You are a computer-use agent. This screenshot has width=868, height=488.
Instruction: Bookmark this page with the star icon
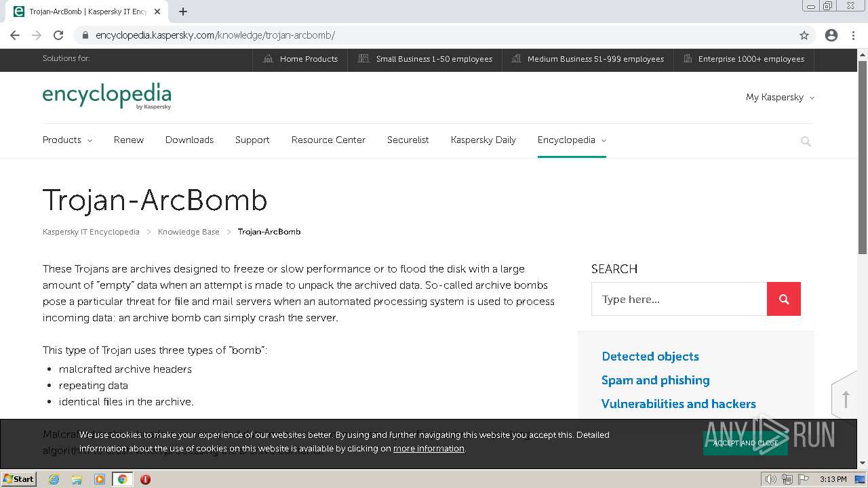[804, 35]
